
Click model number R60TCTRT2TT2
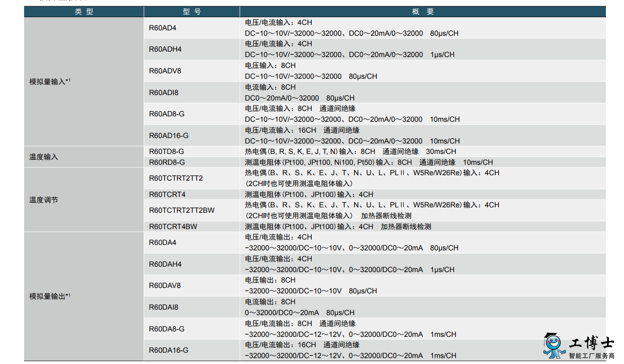(x=176, y=178)
